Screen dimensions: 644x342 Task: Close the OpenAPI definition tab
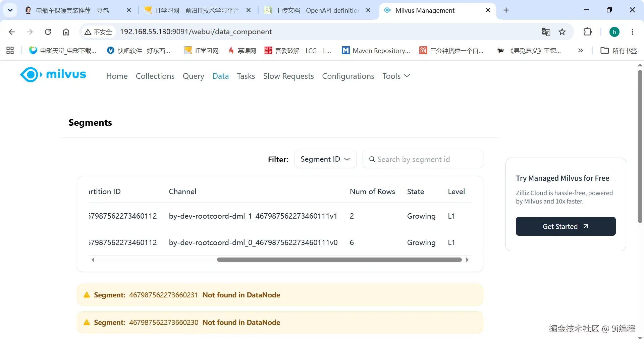point(368,10)
